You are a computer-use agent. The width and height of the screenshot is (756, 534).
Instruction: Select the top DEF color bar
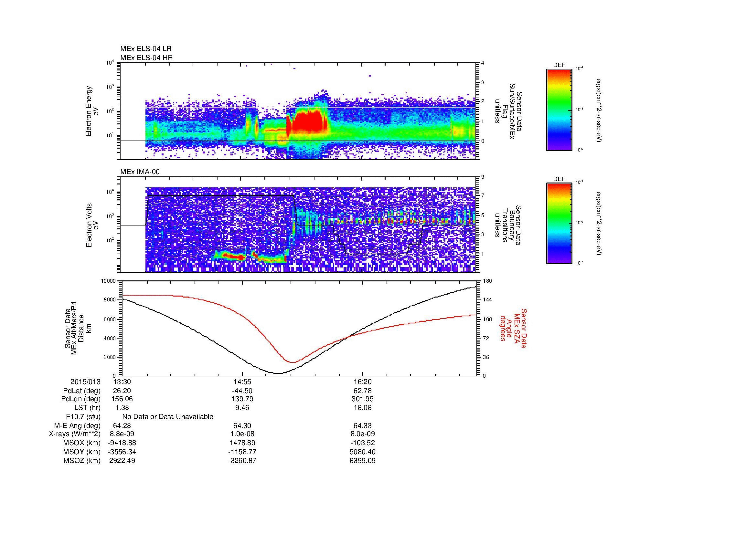coord(559,110)
